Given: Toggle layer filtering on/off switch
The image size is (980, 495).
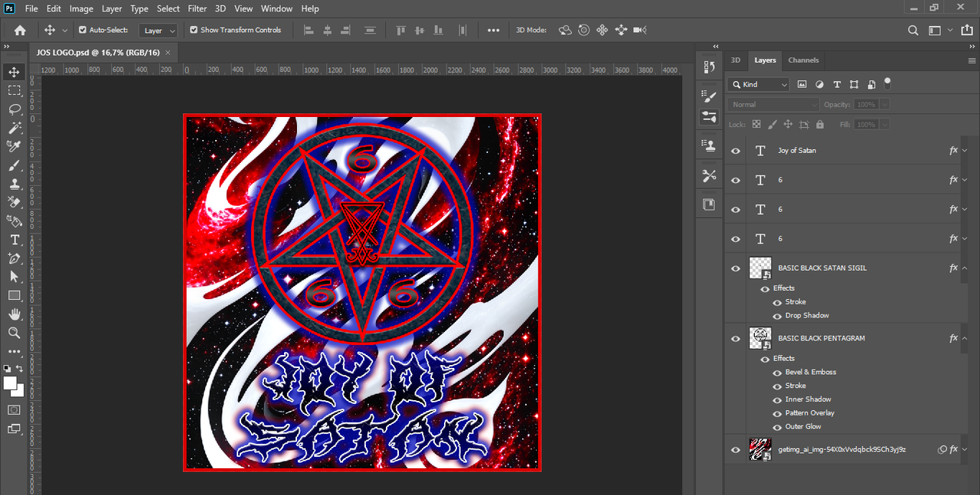Looking at the screenshot, I should [x=888, y=82].
